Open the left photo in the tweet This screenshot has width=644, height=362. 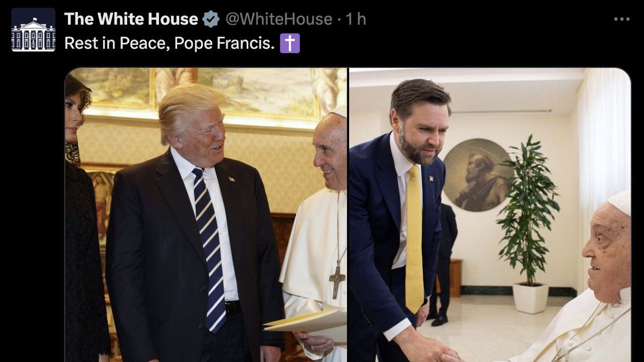pos(206,215)
